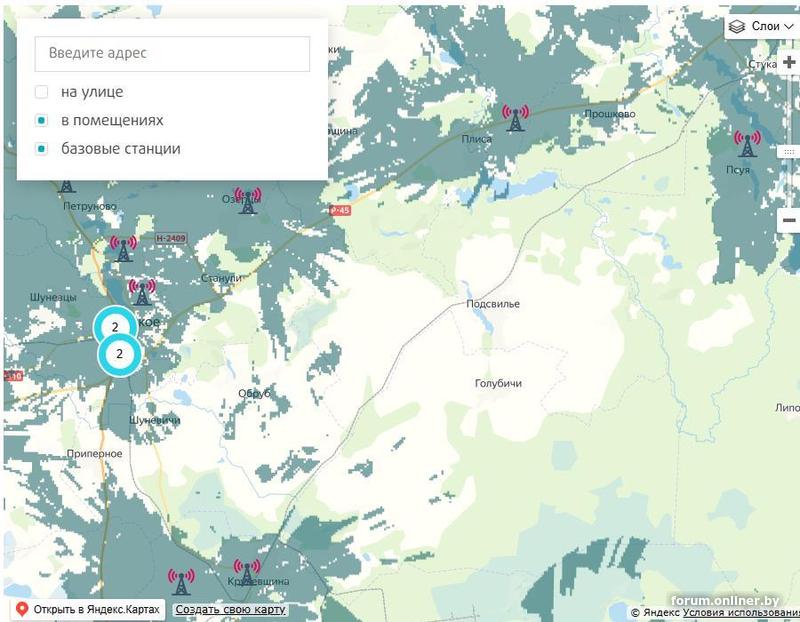Viewport: 800px width, 622px height.
Task: Open the Слои layers dropdown
Action: (762, 26)
